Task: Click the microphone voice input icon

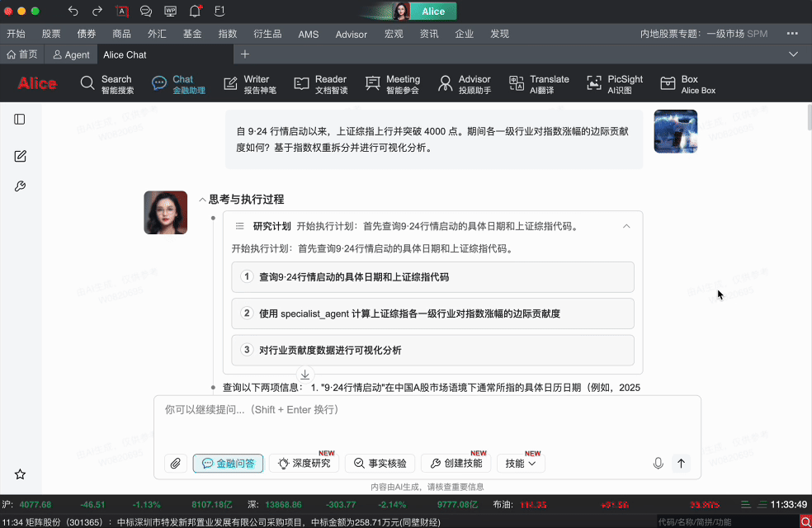Action: pyautogui.click(x=658, y=464)
